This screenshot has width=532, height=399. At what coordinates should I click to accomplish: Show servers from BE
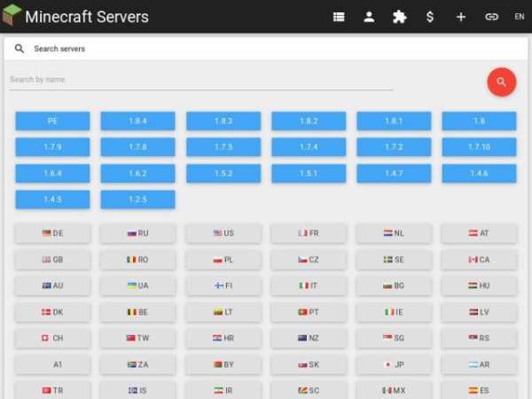click(x=137, y=312)
